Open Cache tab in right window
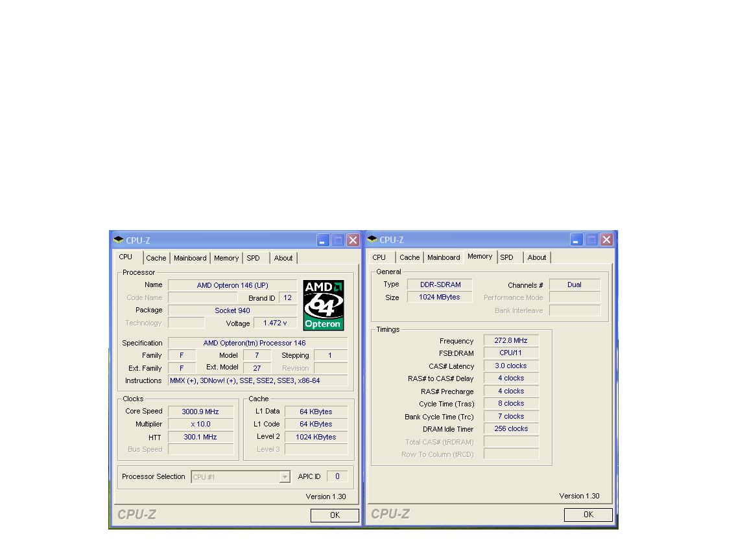The image size is (747, 560). click(410, 257)
